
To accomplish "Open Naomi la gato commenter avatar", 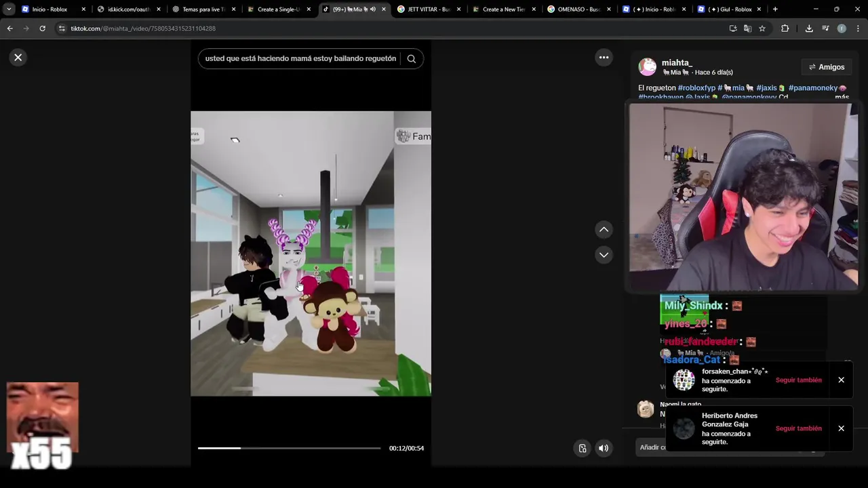I will pyautogui.click(x=646, y=409).
